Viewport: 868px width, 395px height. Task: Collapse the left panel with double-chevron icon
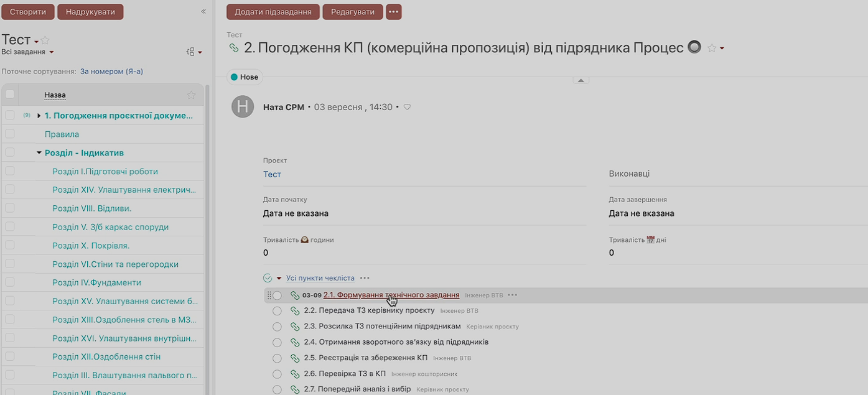click(x=203, y=12)
